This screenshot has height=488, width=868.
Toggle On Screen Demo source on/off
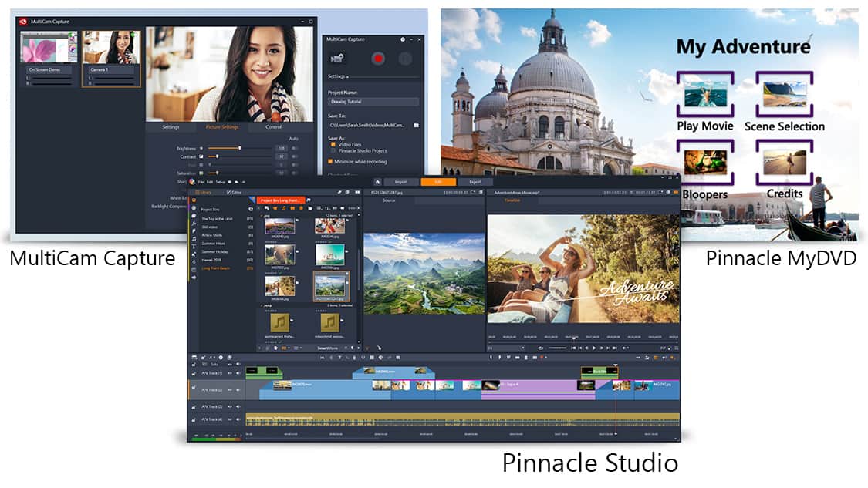pyautogui.click(x=72, y=36)
